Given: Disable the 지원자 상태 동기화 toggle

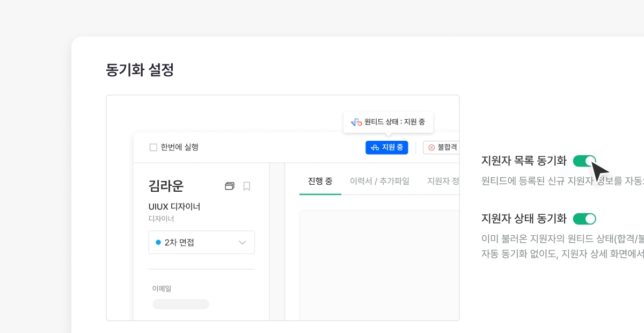Looking at the screenshot, I should coord(584,219).
